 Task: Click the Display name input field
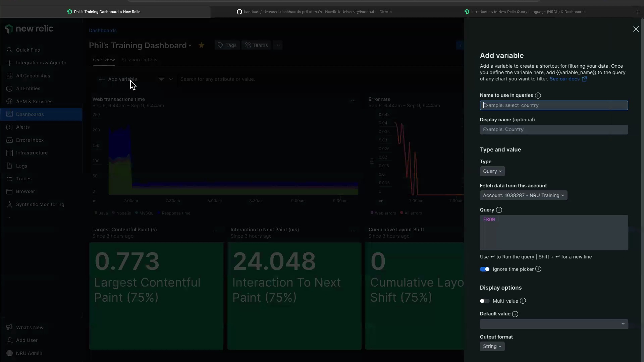[x=554, y=129]
